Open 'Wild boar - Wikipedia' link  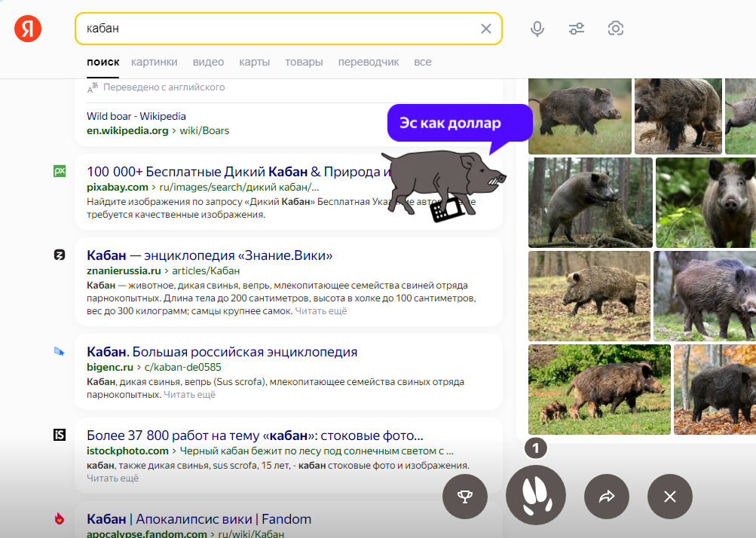136,116
